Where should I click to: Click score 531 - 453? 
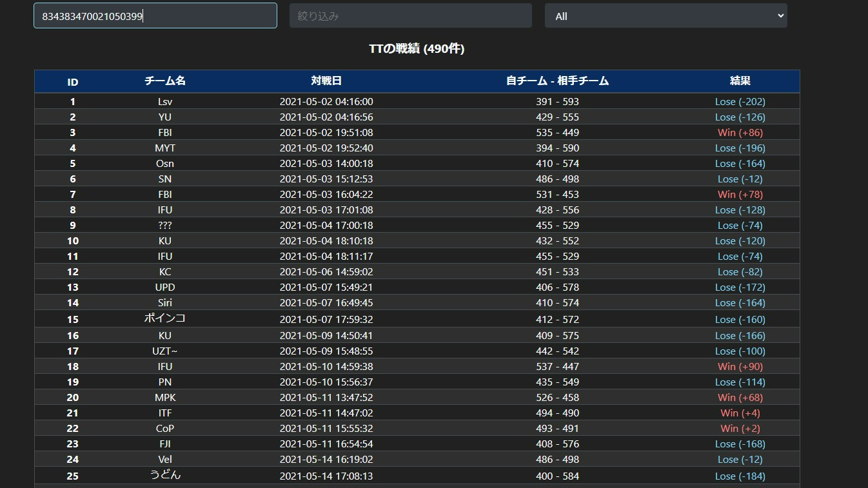tap(557, 194)
